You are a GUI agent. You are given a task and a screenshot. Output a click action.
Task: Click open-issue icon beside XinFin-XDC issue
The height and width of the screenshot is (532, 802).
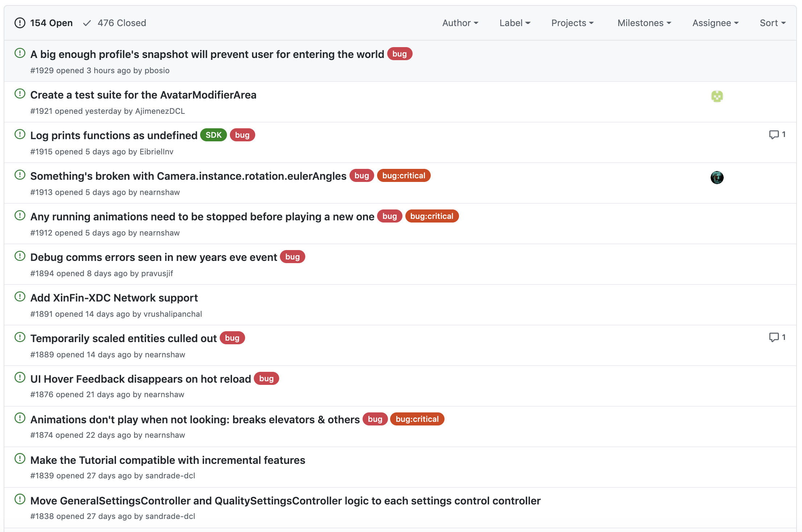(x=20, y=297)
